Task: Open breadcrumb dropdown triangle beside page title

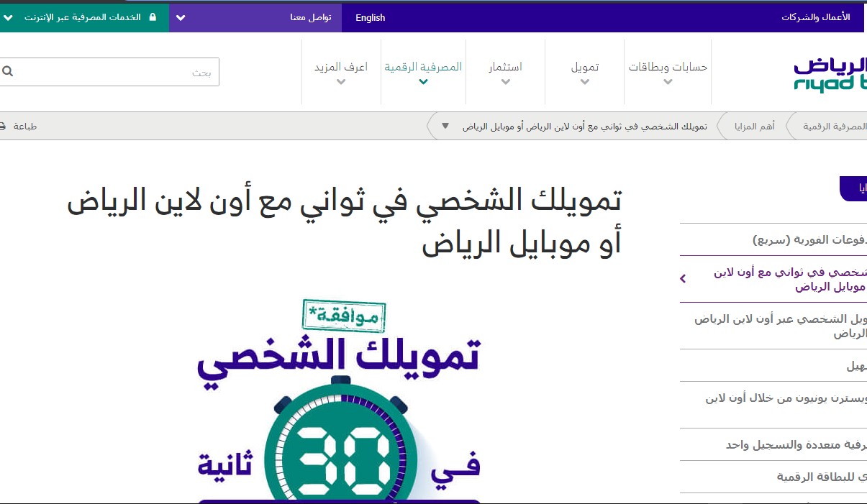Action: tap(445, 126)
